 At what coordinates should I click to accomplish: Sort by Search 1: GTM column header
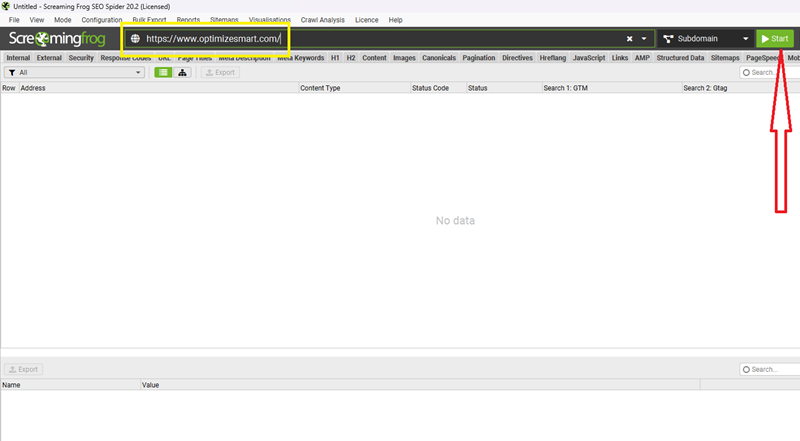612,88
